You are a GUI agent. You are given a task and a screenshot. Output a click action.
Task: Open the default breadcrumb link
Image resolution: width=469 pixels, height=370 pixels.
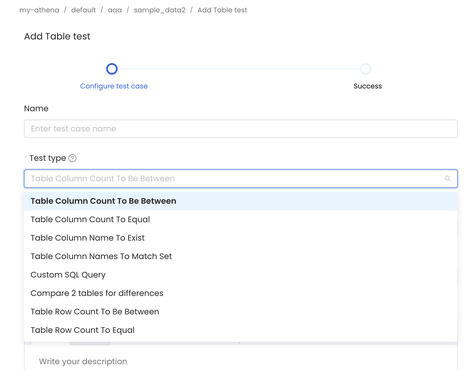point(83,10)
